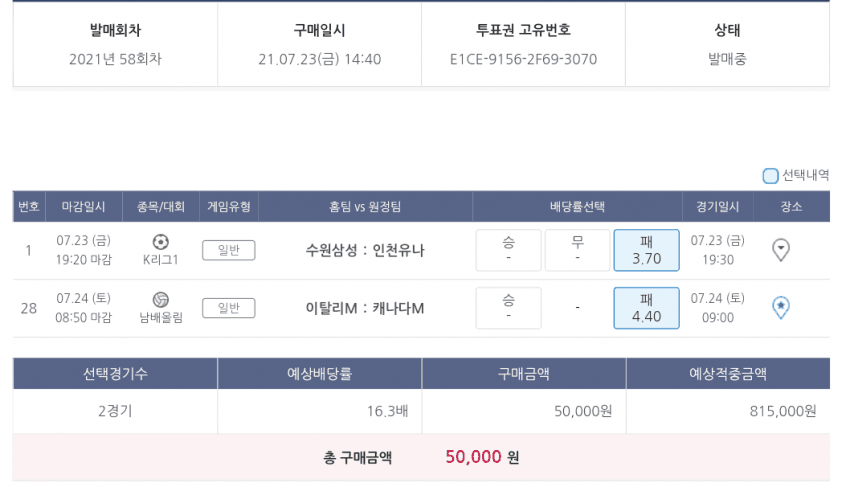Click the 수원삼성 : 인천유나 matchup
Viewport: 850px width, 494px height.
click(365, 250)
